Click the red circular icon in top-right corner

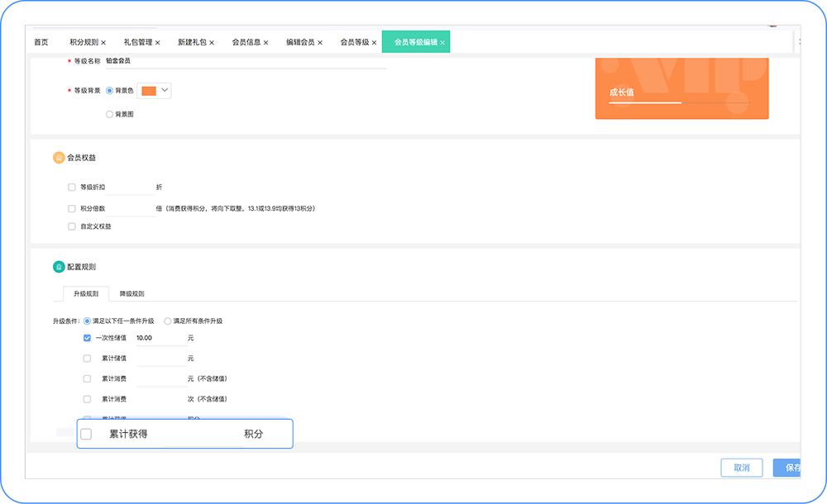pos(772,26)
